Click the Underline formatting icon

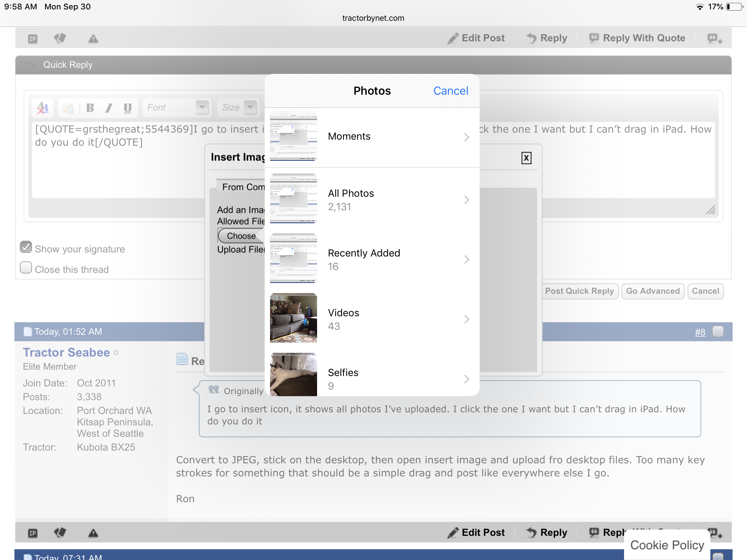(x=127, y=108)
